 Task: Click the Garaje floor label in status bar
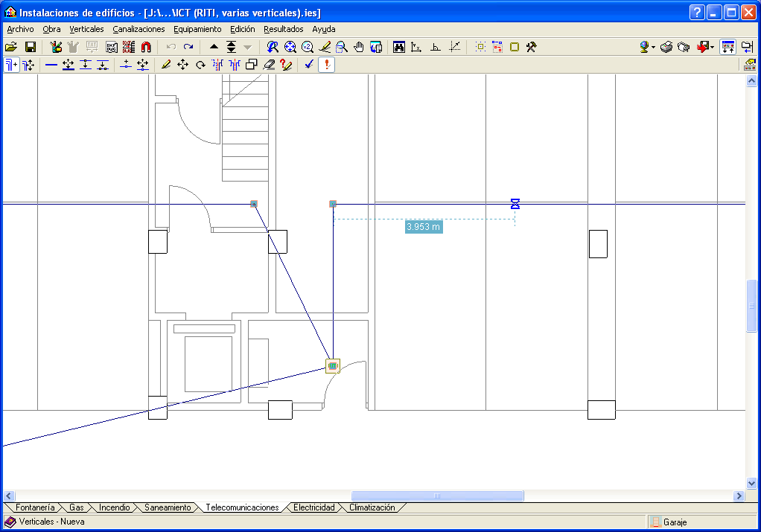coord(675,522)
